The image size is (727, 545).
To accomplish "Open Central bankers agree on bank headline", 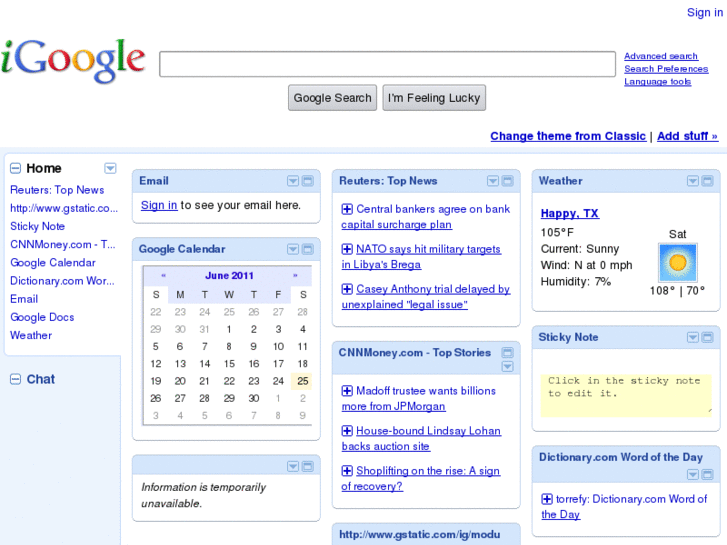I will tap(426, 217).
